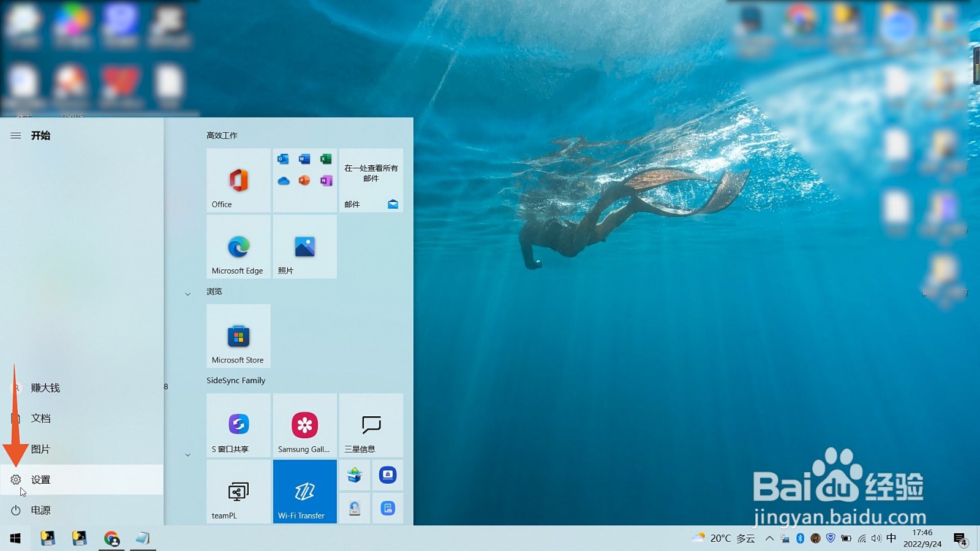Open the volume speaker tray icon
Image resolution: width=980 pixels, height=551 pixels.
pos(876,538)
